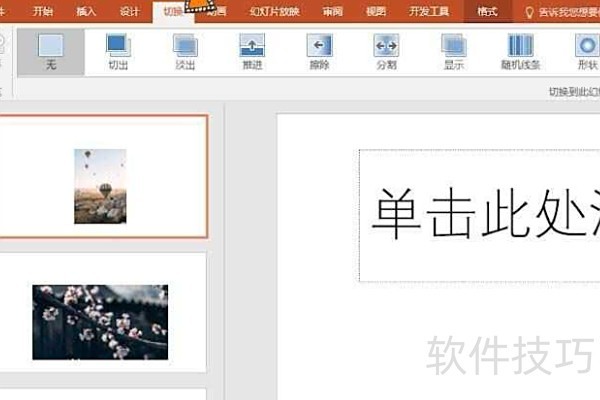The width and height of the screenshot is (600, 400).
Task: Apply the 推进 (Push) transition
Action: coord(252,52)
